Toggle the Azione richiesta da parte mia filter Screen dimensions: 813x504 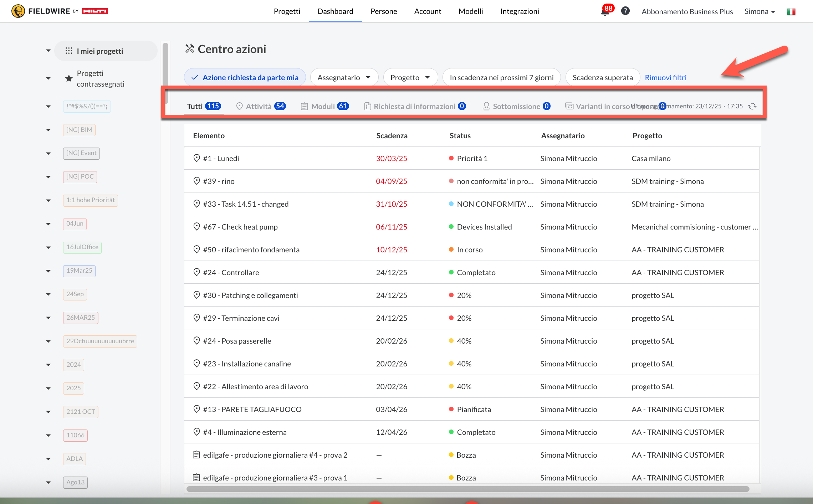pos(245,77)
